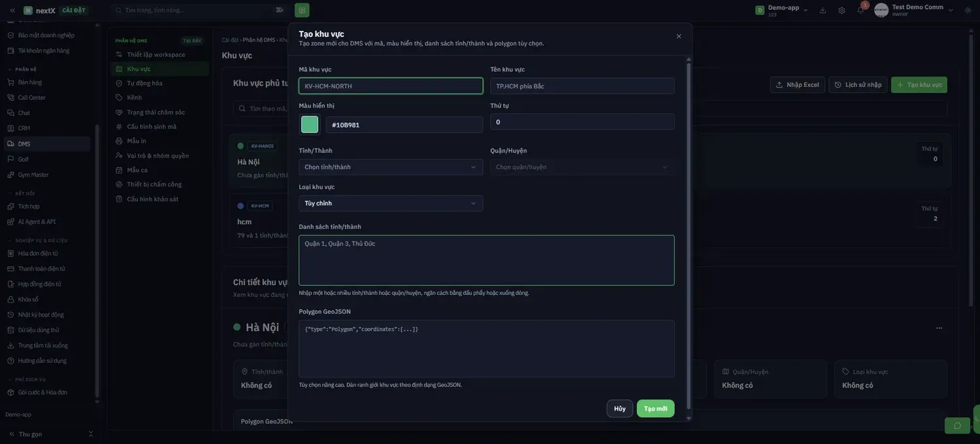
Task: Click the Danh sách tỉnh/thành text area
Action: click(487, 260)
